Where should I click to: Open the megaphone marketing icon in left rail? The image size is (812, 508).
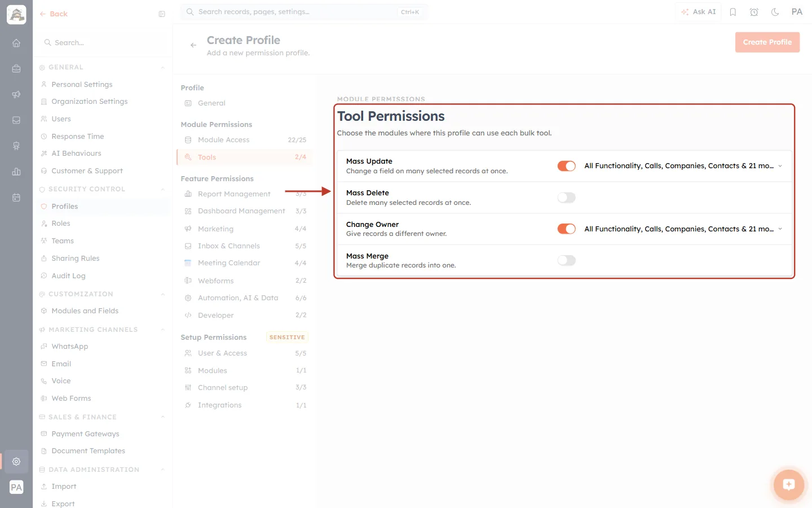16,94
